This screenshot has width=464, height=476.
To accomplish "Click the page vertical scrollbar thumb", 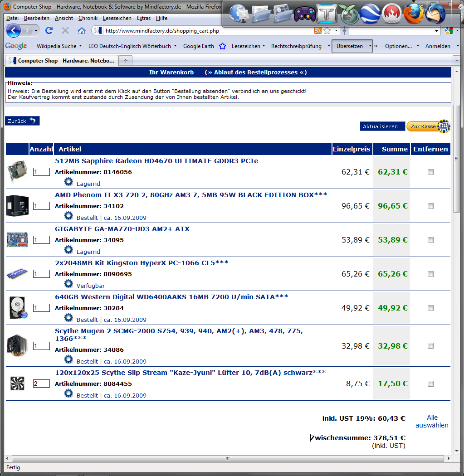I will point(456,159).
